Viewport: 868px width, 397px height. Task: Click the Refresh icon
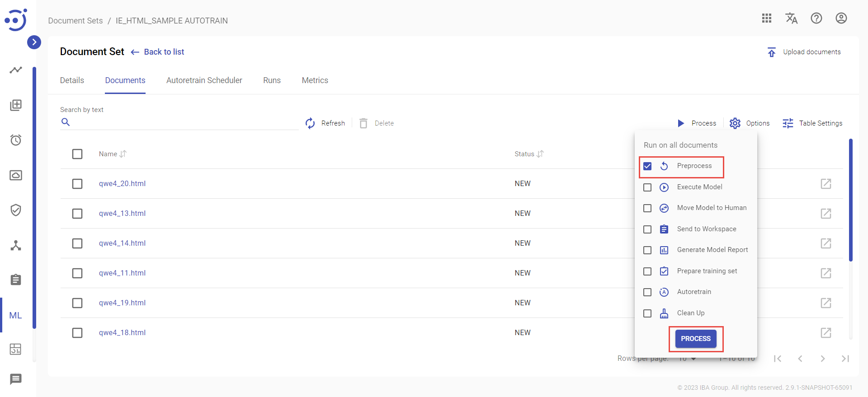(310, 123)
